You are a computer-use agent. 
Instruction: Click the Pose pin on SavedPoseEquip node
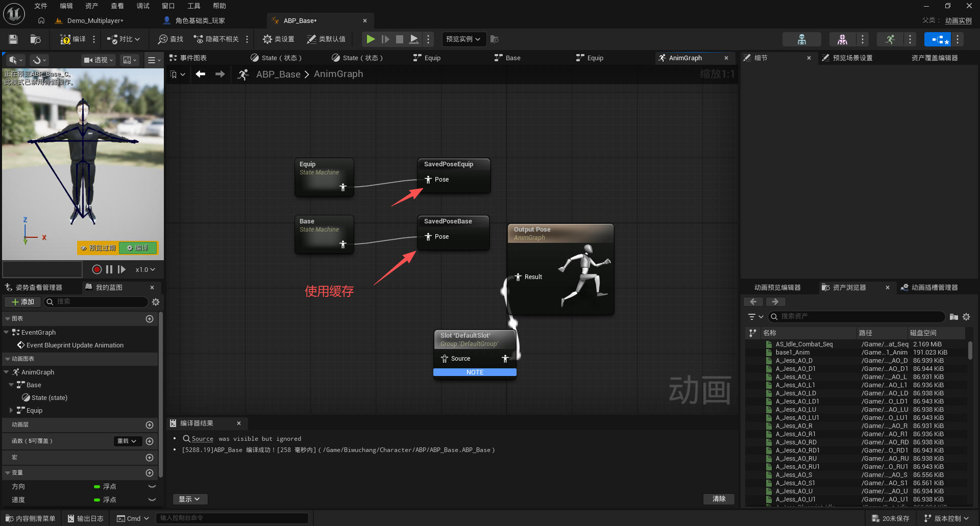[429, 180]
